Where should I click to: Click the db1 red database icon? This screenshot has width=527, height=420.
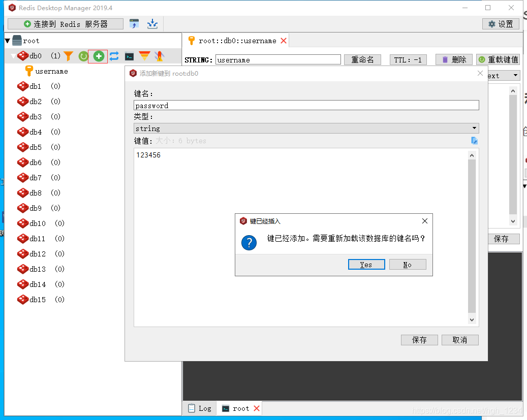click(x=23, y=86)
